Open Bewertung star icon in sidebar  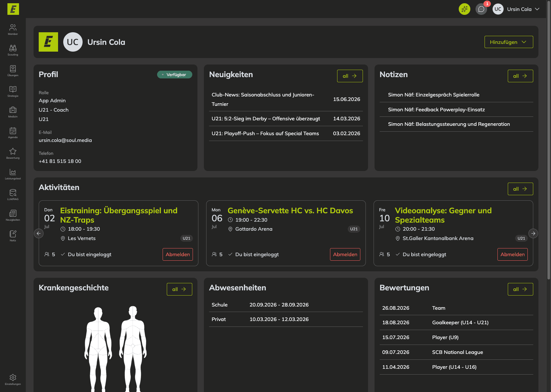point(13,153)
